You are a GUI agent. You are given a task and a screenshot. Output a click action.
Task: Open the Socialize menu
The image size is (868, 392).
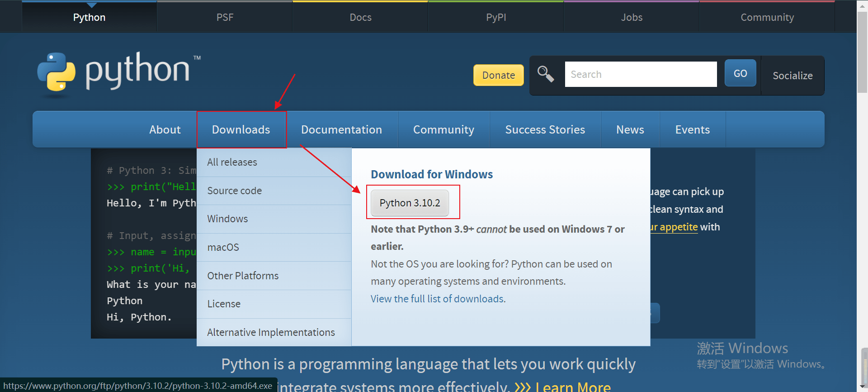[x=793, y=76]
